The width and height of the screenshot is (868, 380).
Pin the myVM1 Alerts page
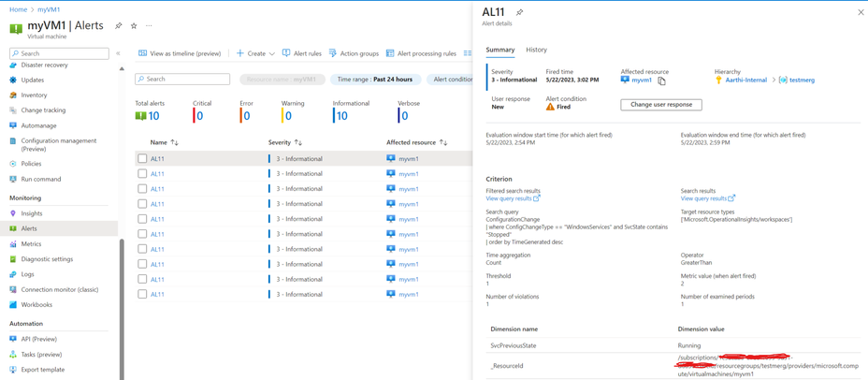coord(119,25)
